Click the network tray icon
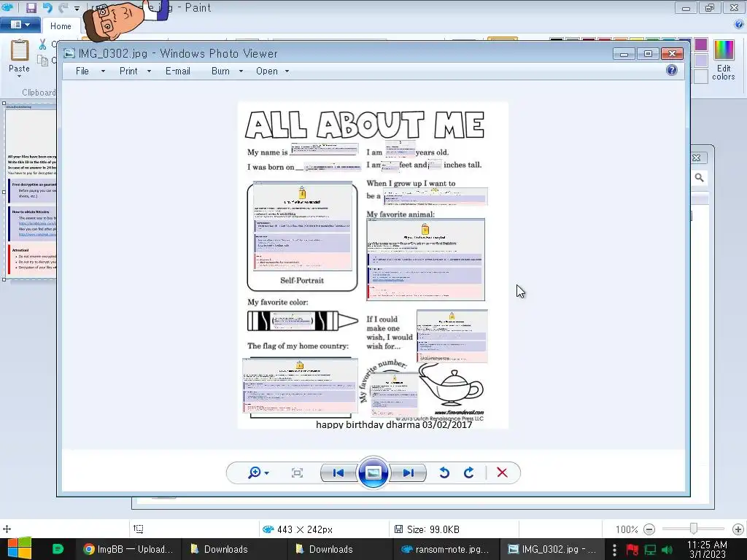Viewport: 747px width, 560px height. 650,550
